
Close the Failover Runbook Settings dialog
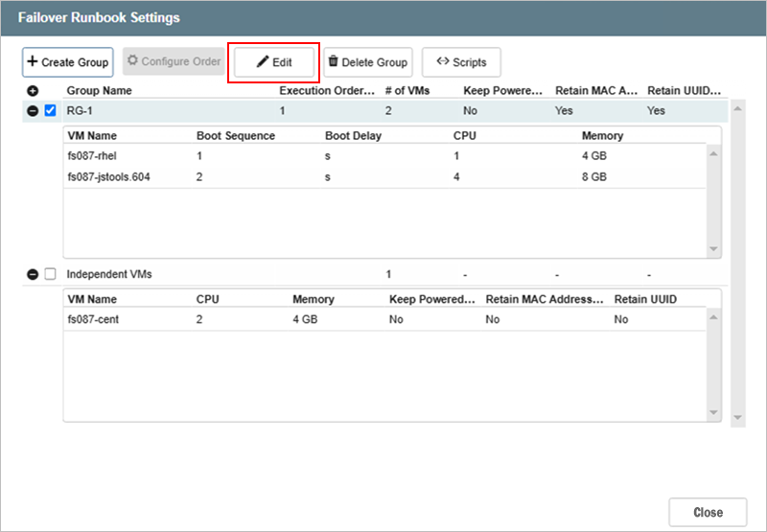coord(708,512)
